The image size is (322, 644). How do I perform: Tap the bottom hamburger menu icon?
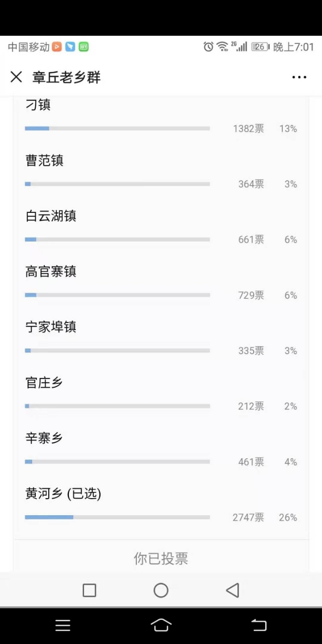pyautogui.click(x=63, y=625)
